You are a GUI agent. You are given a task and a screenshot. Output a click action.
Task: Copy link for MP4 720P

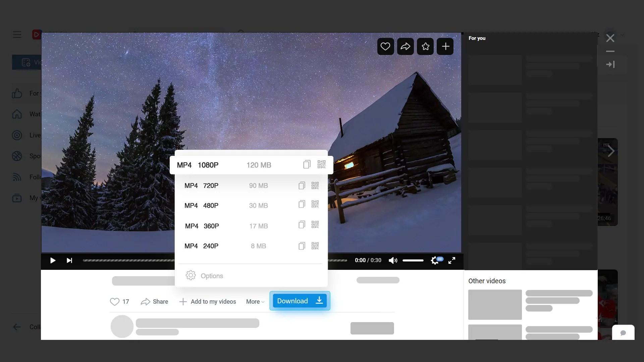click(x=302, y=186)
